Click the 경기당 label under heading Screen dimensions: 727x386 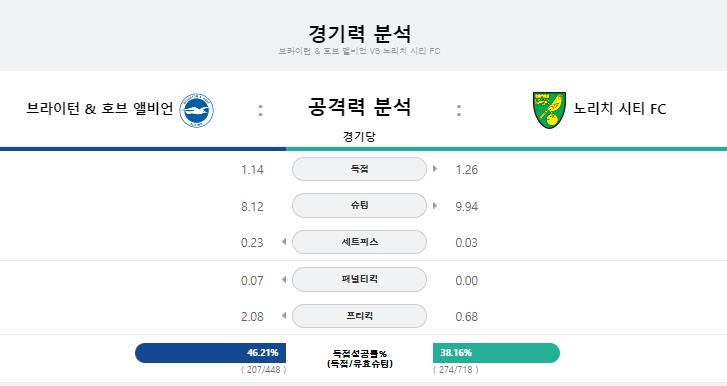(359, 137)
